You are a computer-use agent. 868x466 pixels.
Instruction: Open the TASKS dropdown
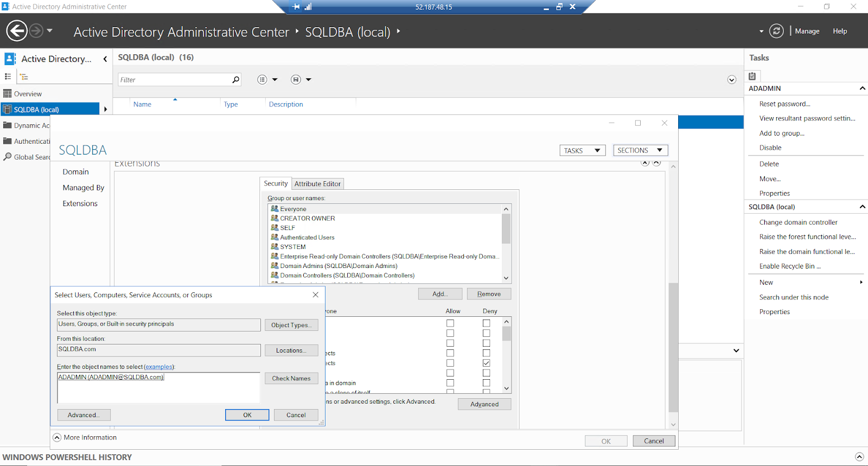(582, 150)
